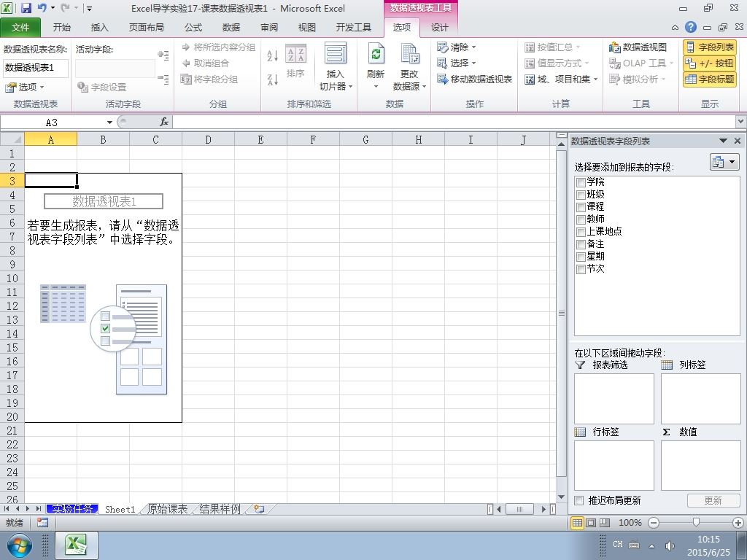Click the 更改数据源 icon
Viewport: 747px width, 560px height.
409,66
